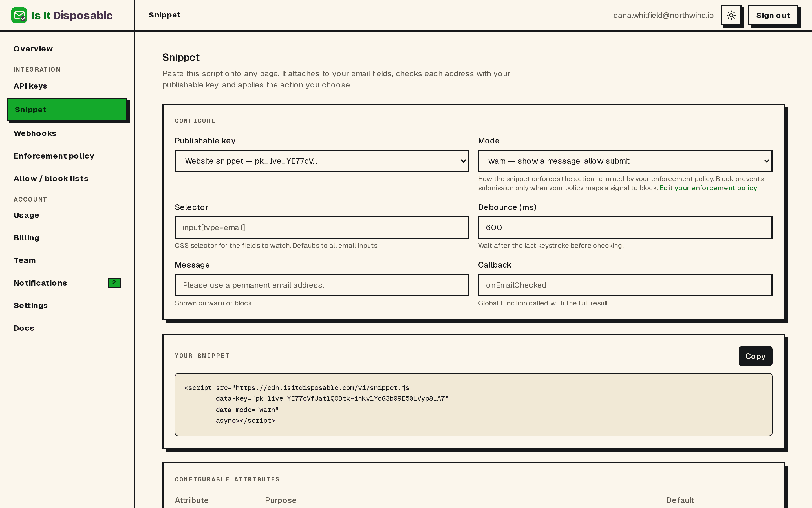Screen dimensions: 812x508
Task: Focus the Callback input field
Action: coord(625,285)
